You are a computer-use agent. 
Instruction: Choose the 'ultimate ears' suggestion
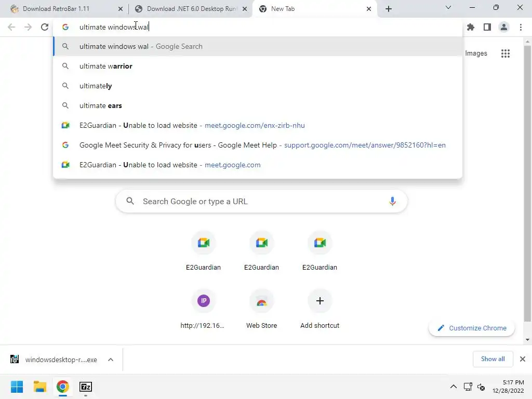coord(258,105)
